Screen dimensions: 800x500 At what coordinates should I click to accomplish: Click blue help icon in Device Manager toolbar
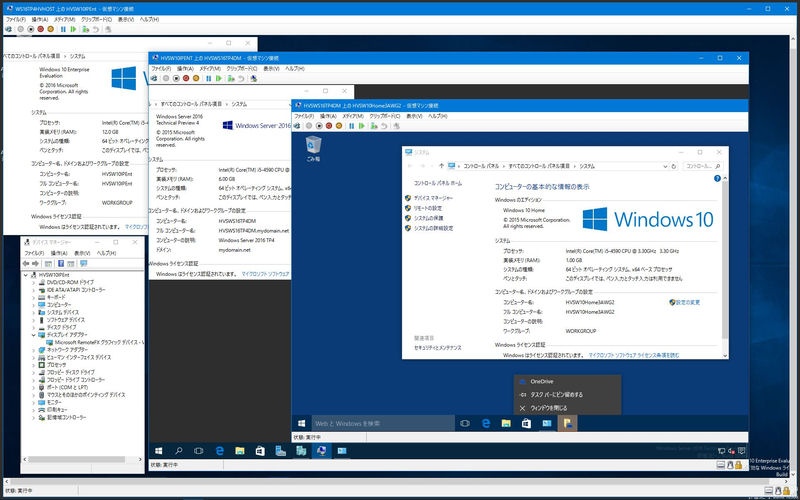tap(61, 263)
